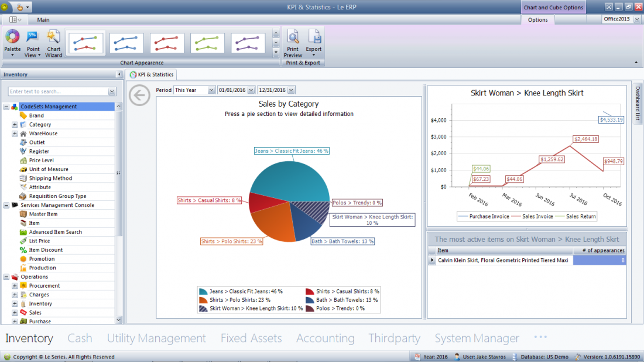The height and width of the screenshot is (362, 644).
Task: Select Promotion in the Services Management Console
Action: (50, 258)
